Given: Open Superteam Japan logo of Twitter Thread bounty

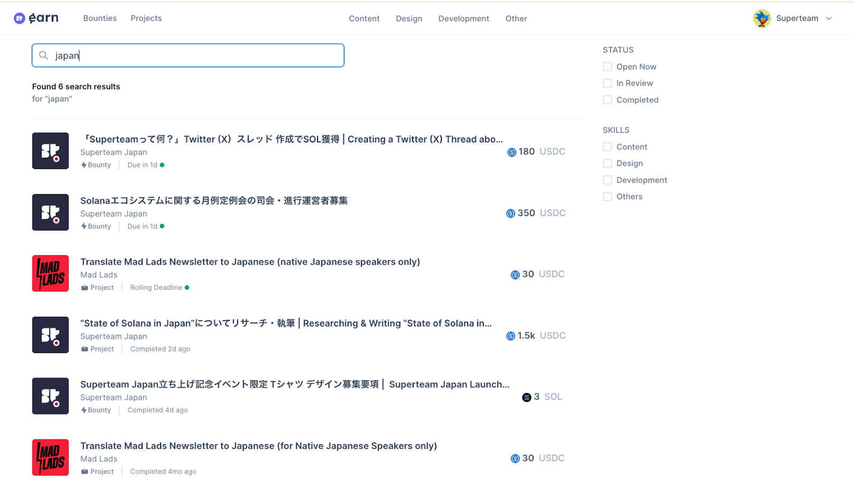Looking at the screenshot, I should point(50,151).
